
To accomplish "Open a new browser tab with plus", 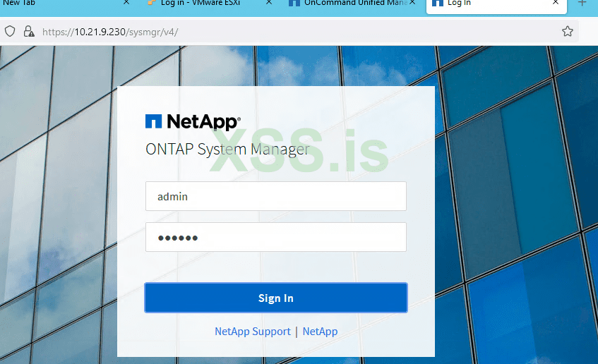I will click(x=582, y=3).
